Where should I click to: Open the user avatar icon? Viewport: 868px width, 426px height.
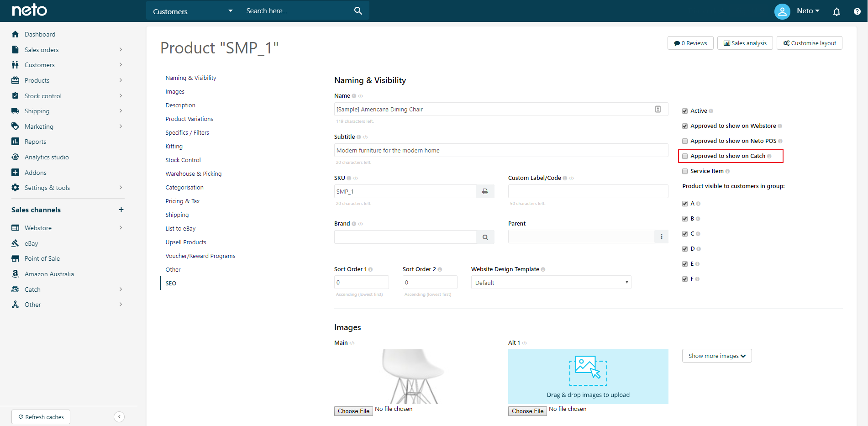[782, 11]
